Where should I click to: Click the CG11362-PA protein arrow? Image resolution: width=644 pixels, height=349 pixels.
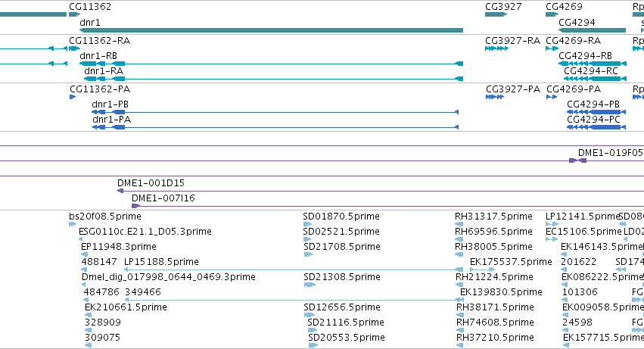coord(73,97)
